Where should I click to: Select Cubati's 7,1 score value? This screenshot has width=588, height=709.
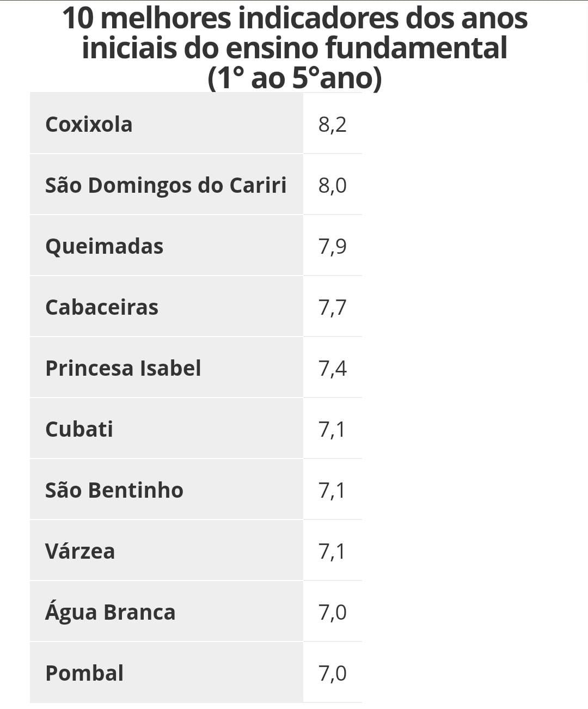(x=332, y=430)
